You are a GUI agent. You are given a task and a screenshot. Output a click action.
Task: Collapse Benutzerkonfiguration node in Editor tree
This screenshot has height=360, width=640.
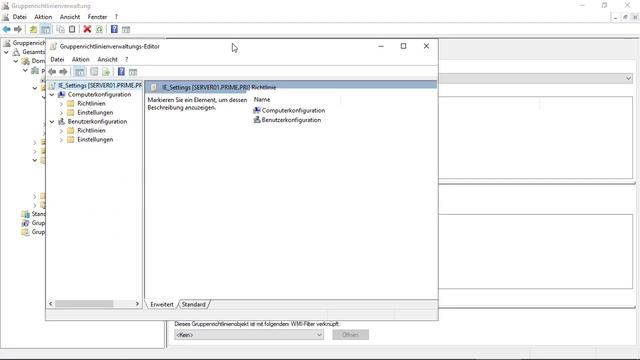52,122
